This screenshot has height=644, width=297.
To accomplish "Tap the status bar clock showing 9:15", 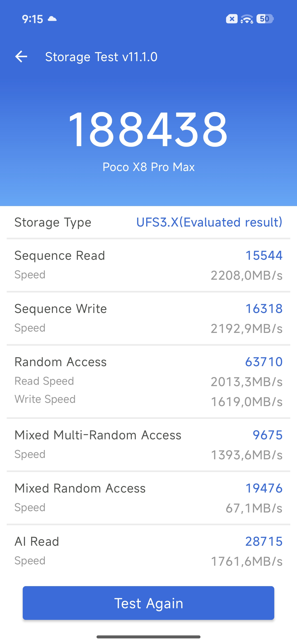I will 32,19.
